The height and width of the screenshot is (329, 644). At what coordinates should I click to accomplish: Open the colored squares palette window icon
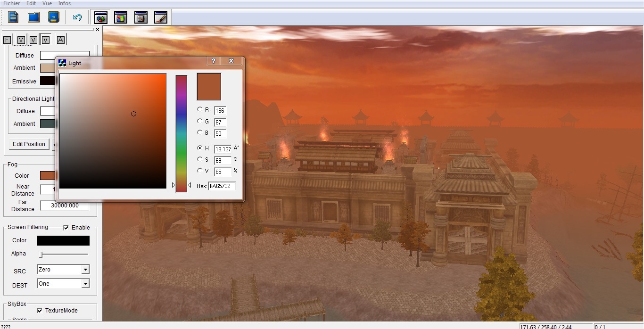(121, 18)
